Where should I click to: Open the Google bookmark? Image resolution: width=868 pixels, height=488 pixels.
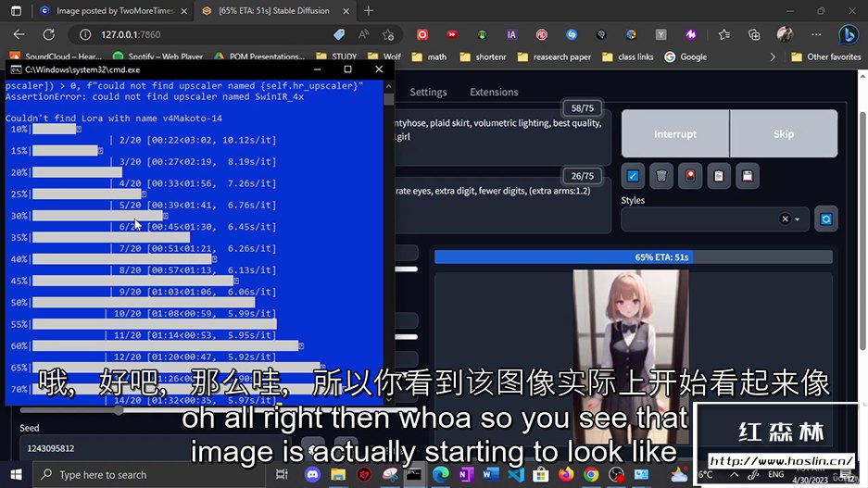click(x=686, y=56)
